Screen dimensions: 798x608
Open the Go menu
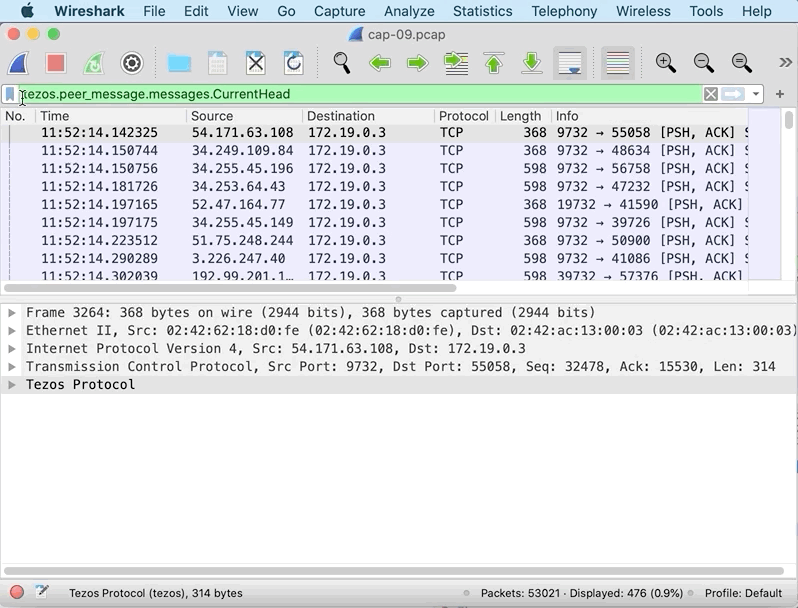pyautogui.click(x=286, y=11)
